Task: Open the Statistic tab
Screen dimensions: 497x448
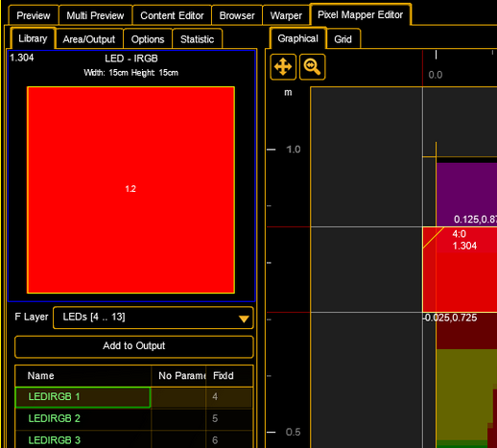Action: coord(197,39)
